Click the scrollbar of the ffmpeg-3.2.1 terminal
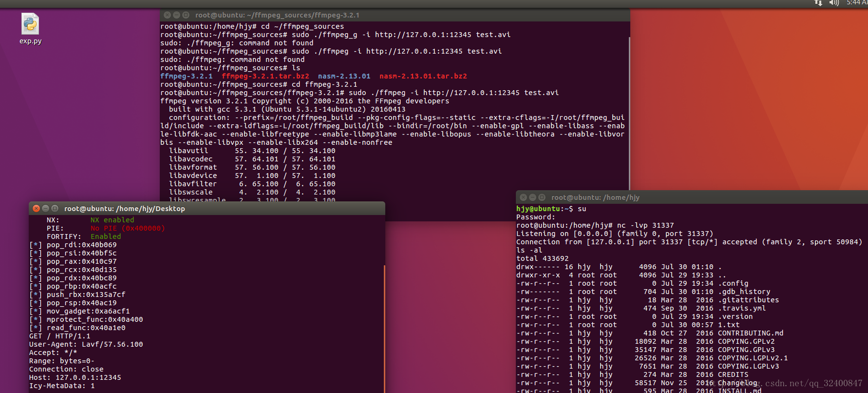Image resolution: width=868 pixels, height=393 pixels. pos(629,114)
